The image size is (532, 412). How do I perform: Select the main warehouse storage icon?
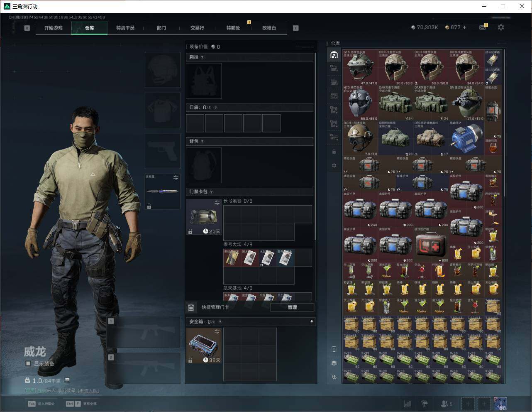(334, 55)
